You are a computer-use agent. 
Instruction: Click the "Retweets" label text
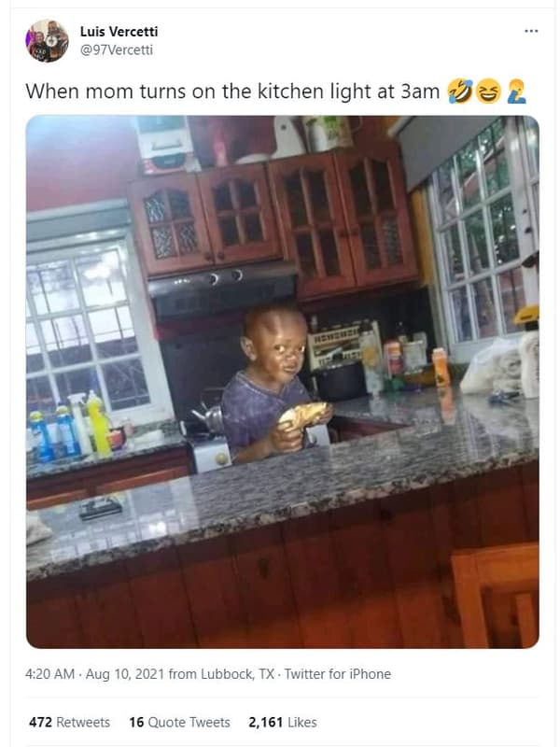[x=83, y=722]
